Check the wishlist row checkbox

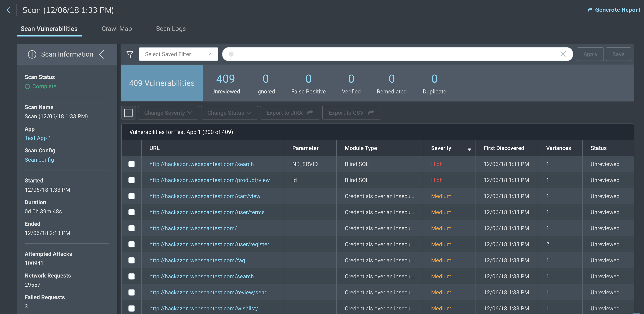click(x=131, y=309)
